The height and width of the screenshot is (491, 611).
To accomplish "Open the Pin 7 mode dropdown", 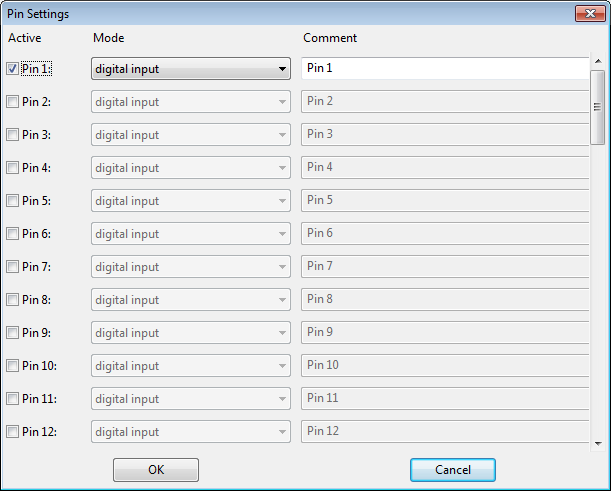I will tap(191, 267).
